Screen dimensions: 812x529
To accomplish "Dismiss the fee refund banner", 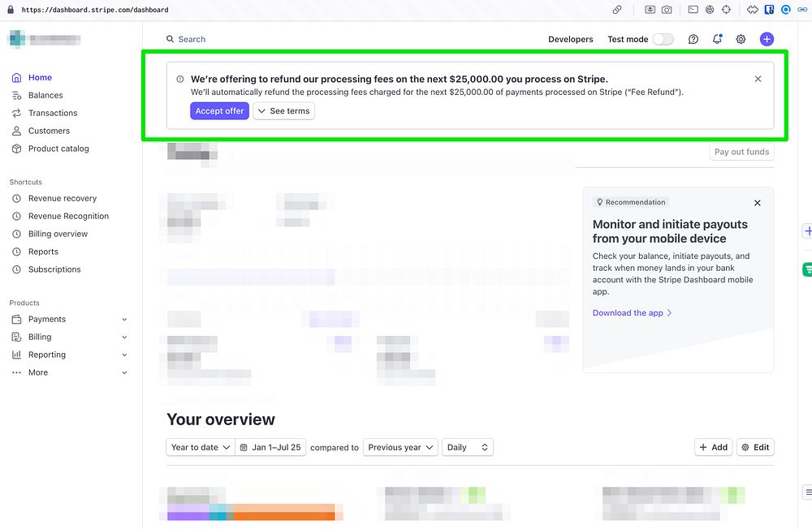I will pos(758,79).
